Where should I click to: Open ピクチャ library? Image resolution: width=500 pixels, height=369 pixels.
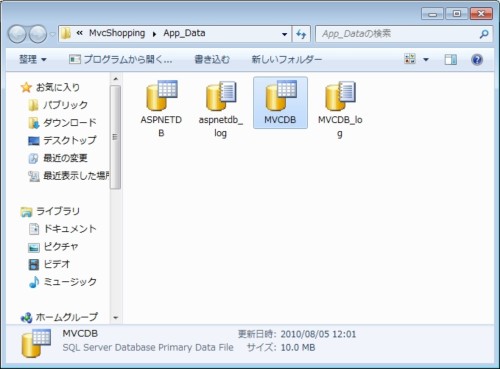point(53,247)
